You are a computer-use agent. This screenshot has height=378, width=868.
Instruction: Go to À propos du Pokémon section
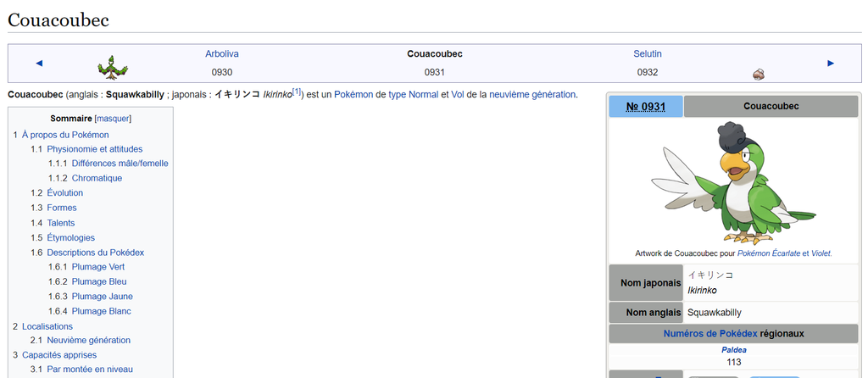click(65, 135)
